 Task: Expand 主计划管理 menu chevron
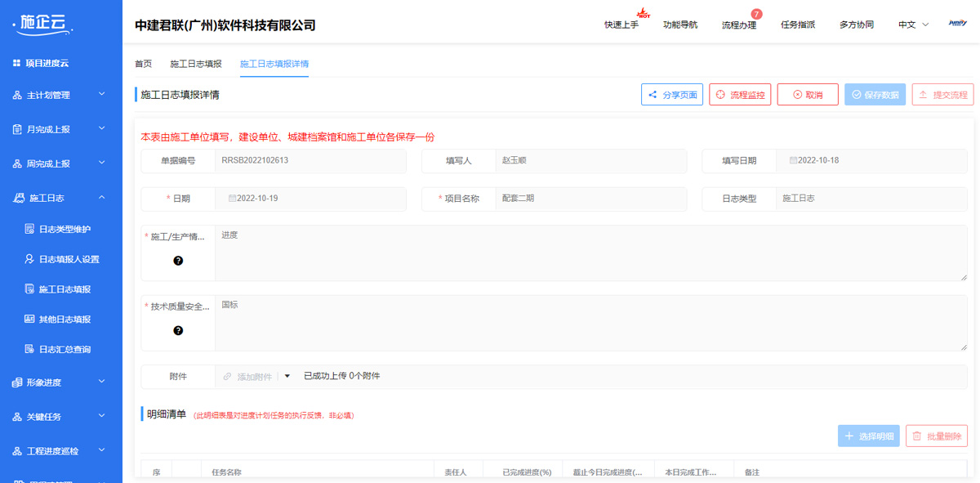pos(102,95)
